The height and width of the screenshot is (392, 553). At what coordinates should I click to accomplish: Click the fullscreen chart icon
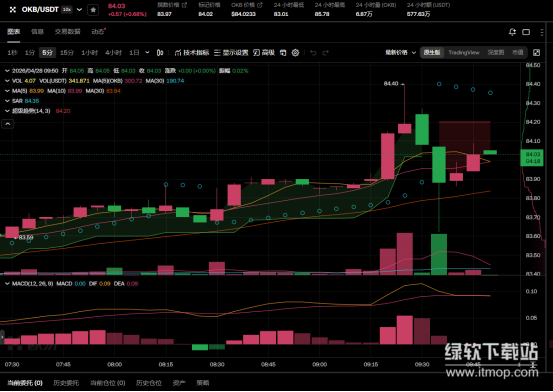point(536,53)
